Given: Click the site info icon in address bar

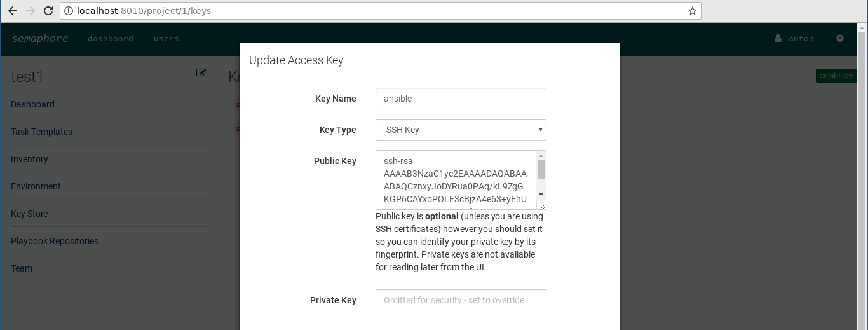Looking at the screenshot, I should tap(69, 11).
